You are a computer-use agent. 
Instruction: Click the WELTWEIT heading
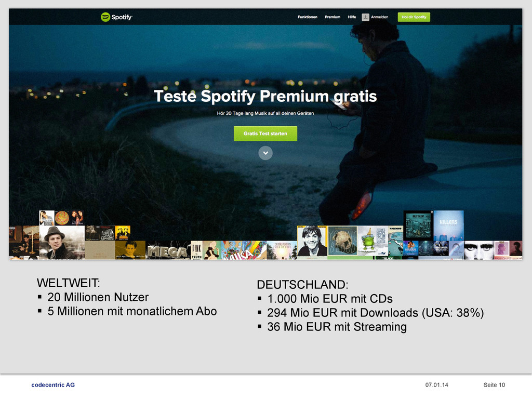click(x=68, y=283)
